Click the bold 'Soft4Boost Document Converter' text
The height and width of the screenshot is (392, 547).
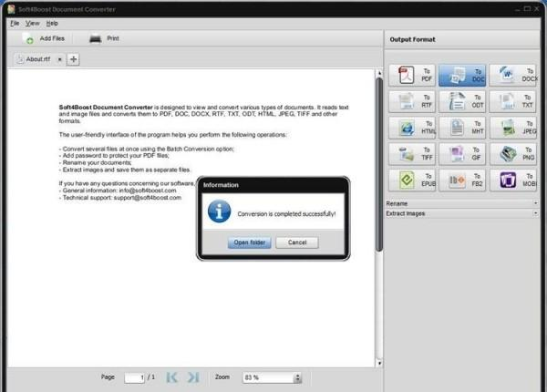[106, 107]
